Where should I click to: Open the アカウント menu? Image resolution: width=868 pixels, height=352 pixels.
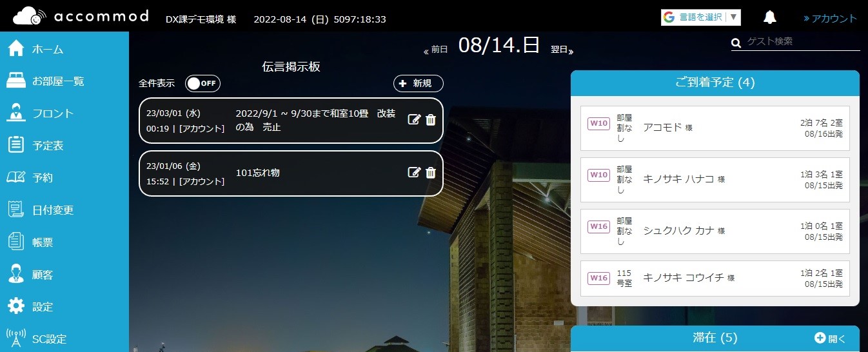coord(831,18)
